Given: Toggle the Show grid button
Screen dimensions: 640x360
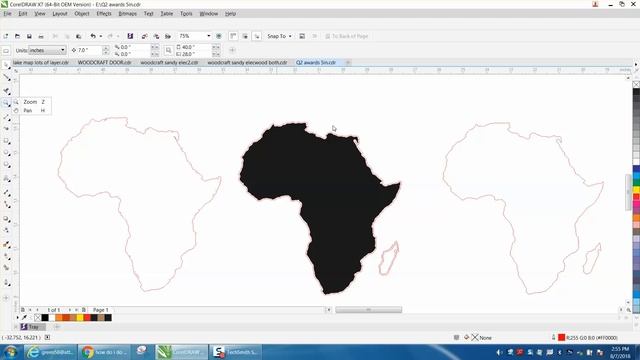Looking at the screenshot, I should [245, 36].
